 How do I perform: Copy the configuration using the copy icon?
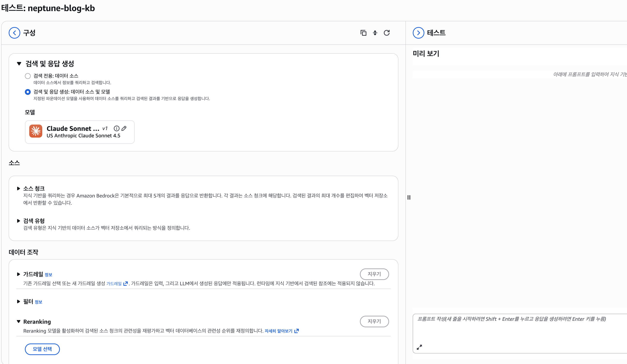tap(363, 33)
